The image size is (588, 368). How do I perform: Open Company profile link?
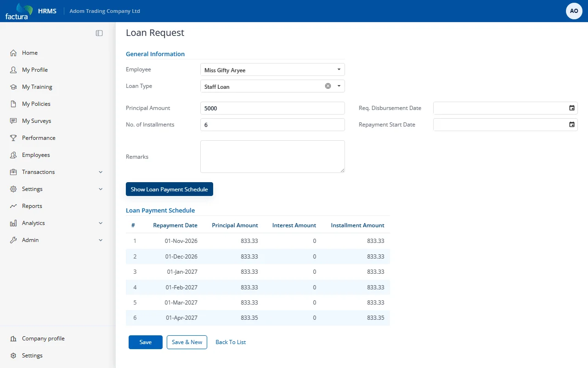point(43,339)
